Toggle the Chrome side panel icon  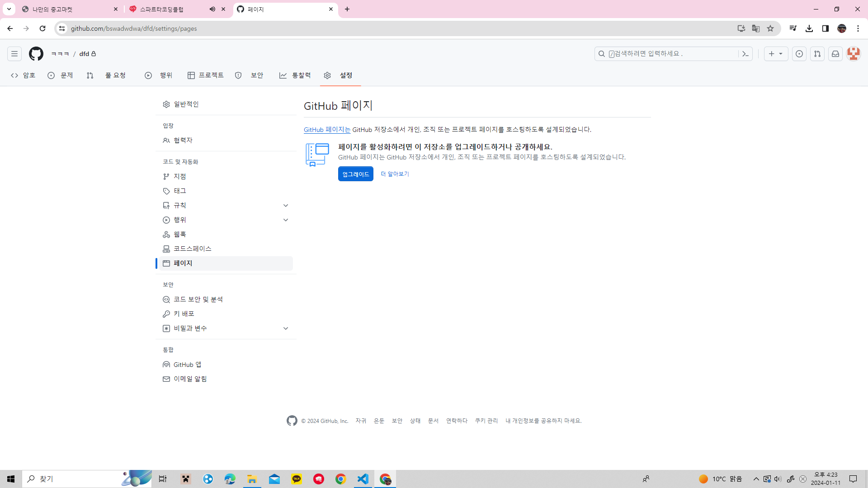[x=826, y=28]
